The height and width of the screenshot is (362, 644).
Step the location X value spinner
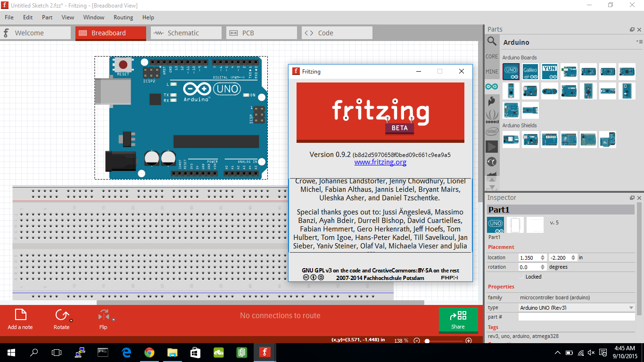[x=542, y=257]
